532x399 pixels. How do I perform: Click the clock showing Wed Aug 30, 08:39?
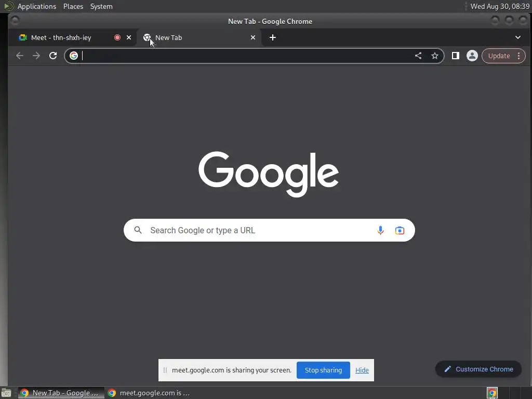pos(500,6)
